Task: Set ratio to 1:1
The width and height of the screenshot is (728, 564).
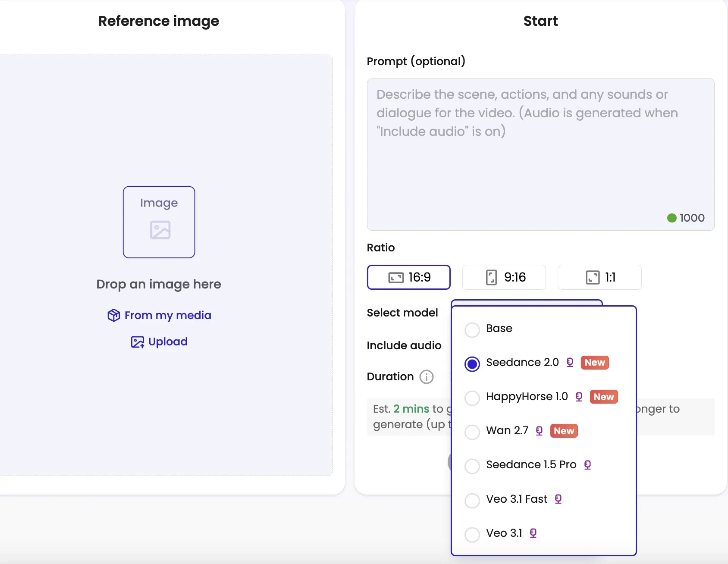Action: pos(599,277)
